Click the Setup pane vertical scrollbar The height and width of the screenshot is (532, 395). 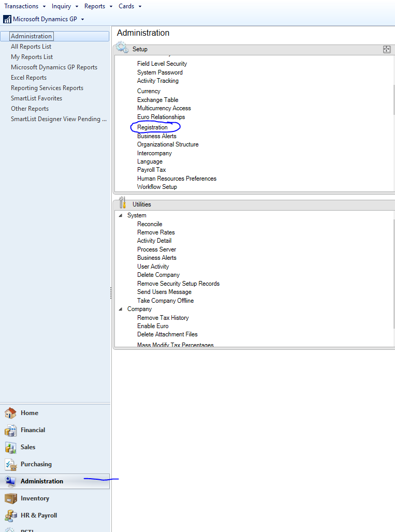(x=393, y=99)
